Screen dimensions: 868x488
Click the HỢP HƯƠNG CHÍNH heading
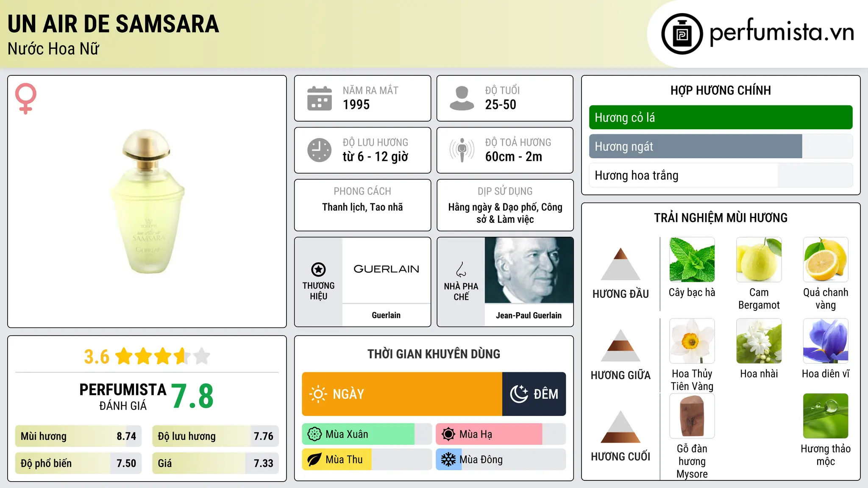(x=721, y=90)
